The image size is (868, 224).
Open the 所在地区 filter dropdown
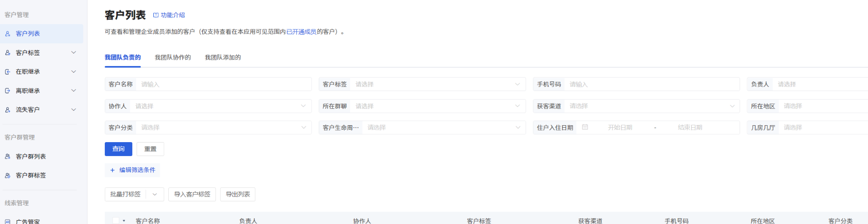(807, 106)
